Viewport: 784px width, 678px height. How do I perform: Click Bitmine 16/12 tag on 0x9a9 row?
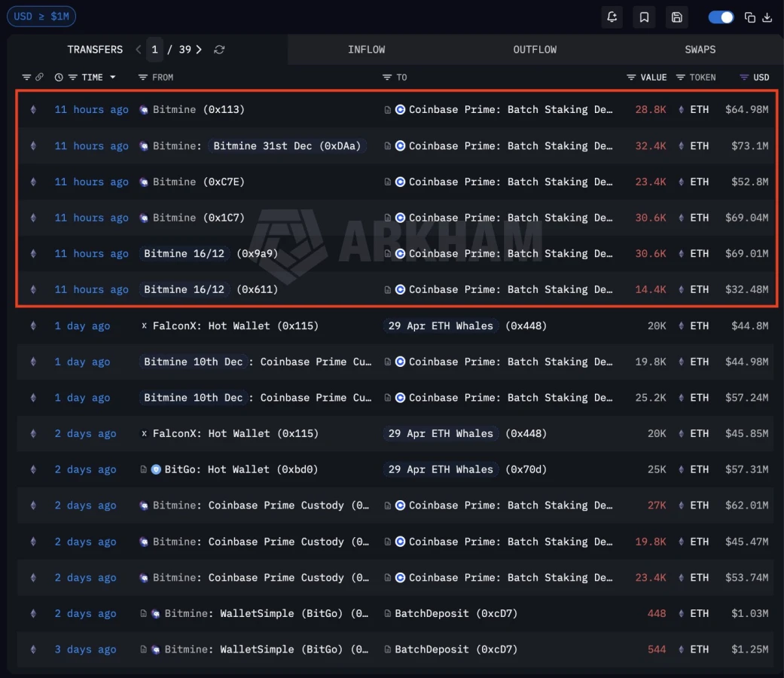coord(184,254)
